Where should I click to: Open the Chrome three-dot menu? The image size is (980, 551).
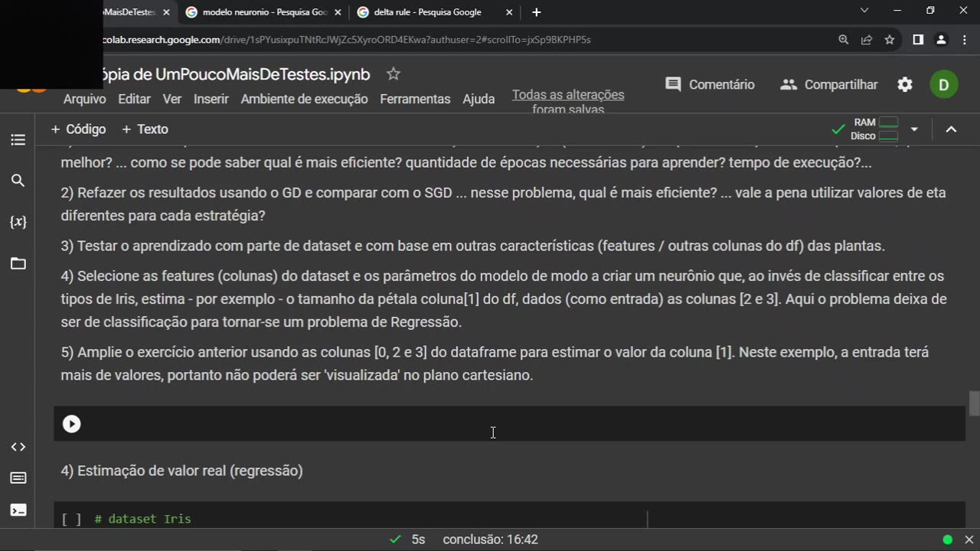coord(965,40)
